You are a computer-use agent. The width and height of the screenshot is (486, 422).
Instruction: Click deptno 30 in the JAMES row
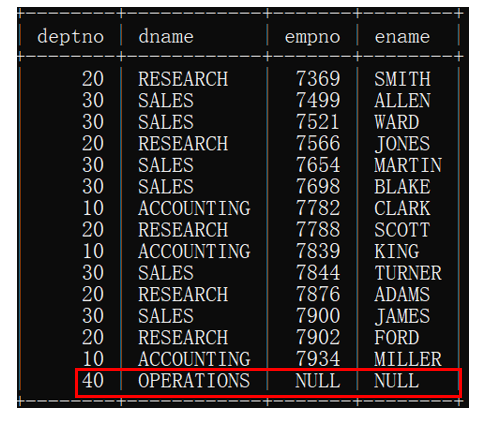click(93, 316)
